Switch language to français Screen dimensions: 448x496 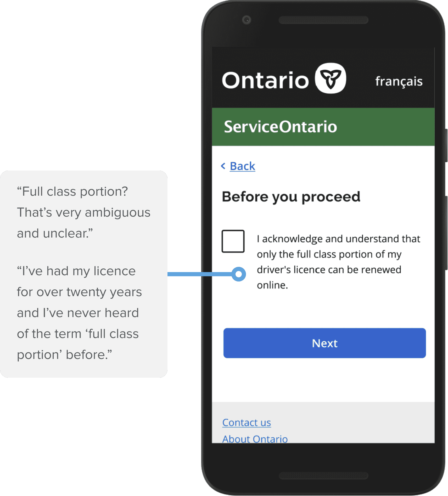pyautogui.click(x=399, y=81)
